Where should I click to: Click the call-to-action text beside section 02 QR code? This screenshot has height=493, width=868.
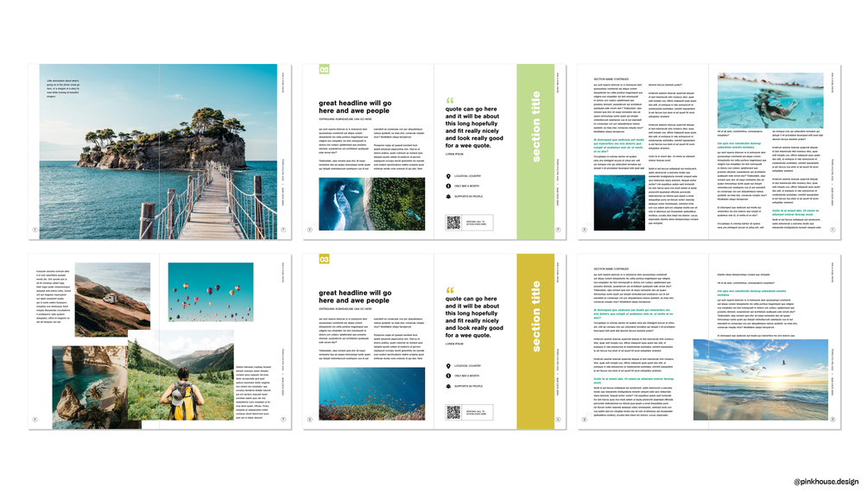[x=476, y=223]
